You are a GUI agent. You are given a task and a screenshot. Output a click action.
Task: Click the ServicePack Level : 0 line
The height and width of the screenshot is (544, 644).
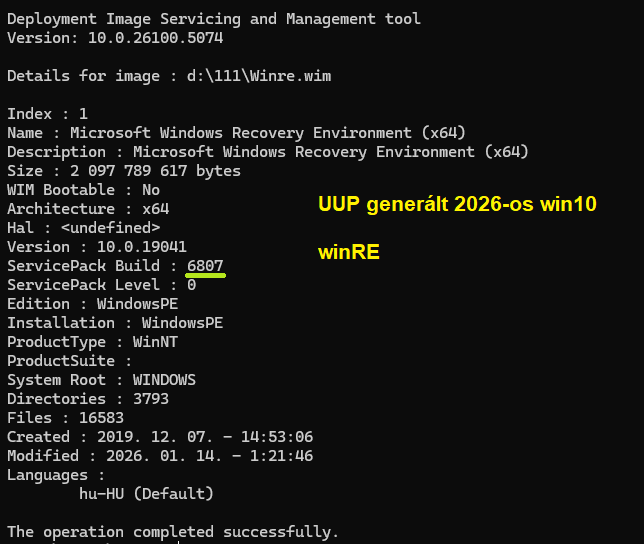click(x=101, y=285)
